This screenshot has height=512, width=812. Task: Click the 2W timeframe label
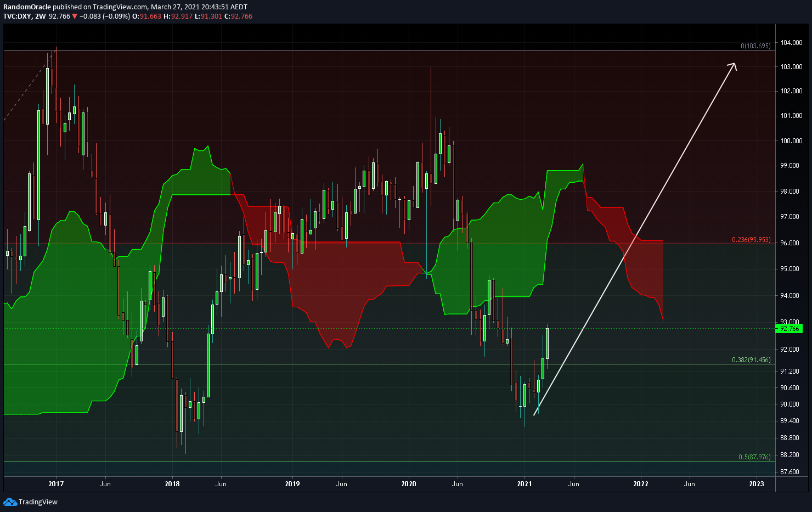40,16
